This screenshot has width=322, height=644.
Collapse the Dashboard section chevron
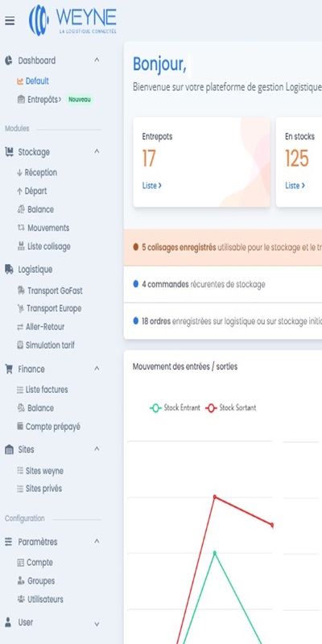[97, 60]
